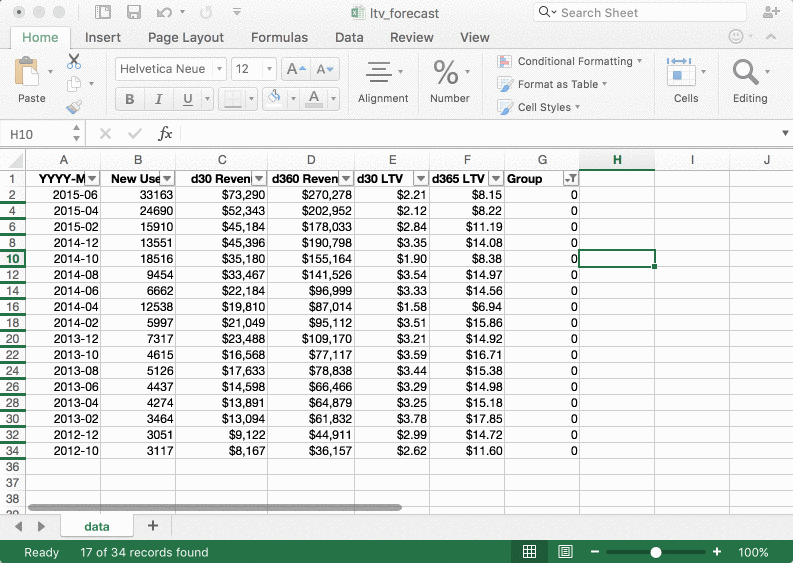Viewport: 793px width, 563px height.
Task: Apply fill color paint bucket
Action: [275, 98]
